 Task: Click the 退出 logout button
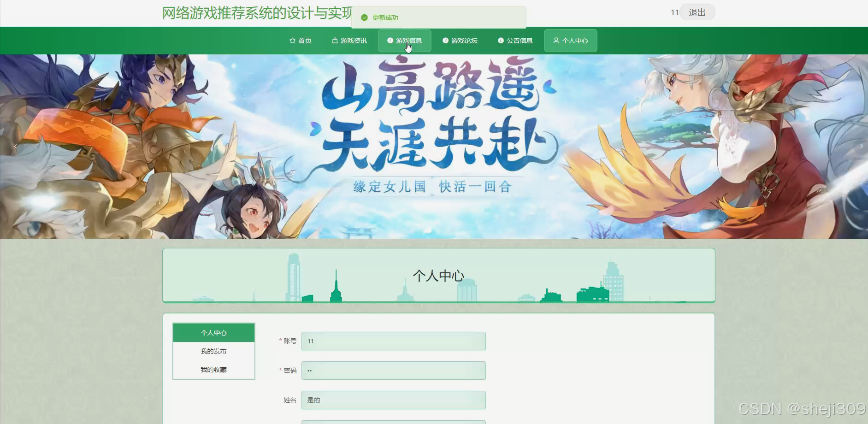(x=697, y=12)
